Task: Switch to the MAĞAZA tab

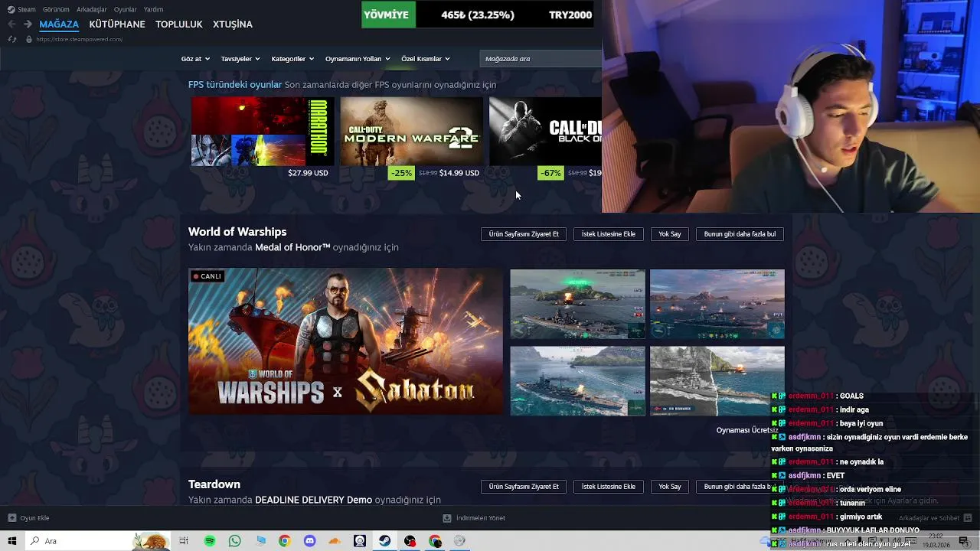Action: [x=59, y=24]
